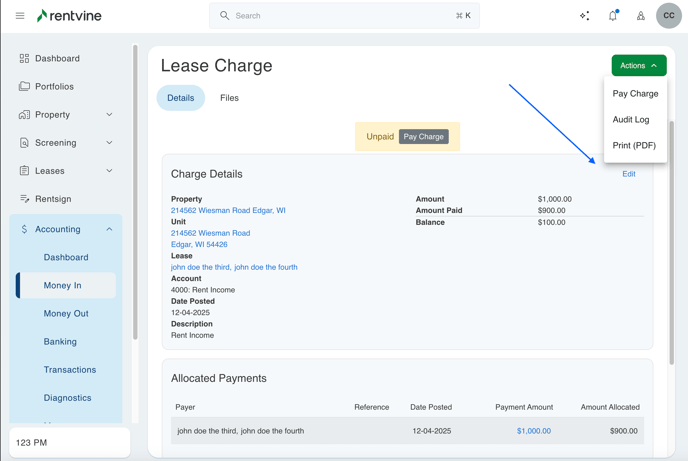Image resolution: width=688 pixels, height=461 pixels.
Task: Click the Edit link in Charge Details
Action: 628,174
